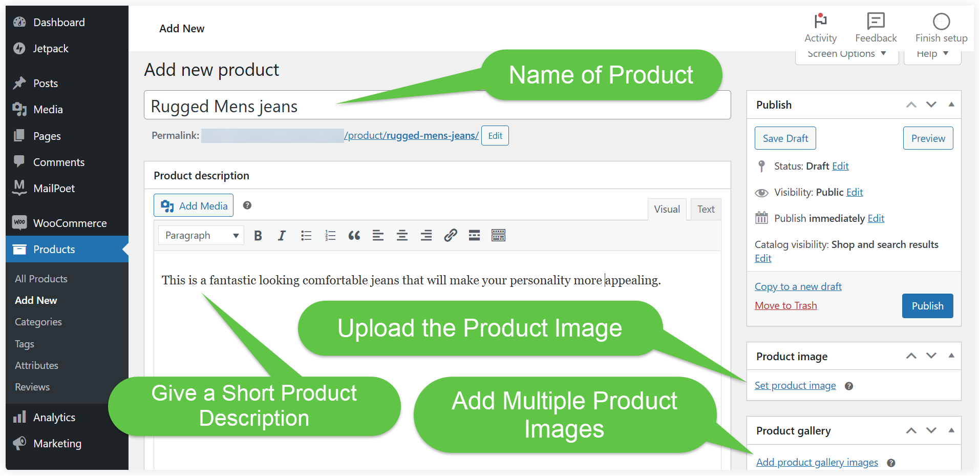Toggle the editor toolbar (kitchen sink)
Viewport: 980px width, 476px height.
pos(499,236)
